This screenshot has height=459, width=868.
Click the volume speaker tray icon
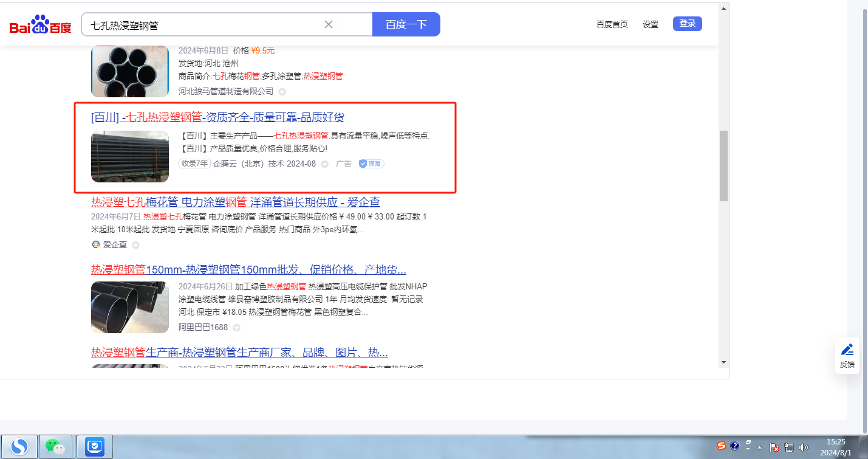click(x=804, y=447)
